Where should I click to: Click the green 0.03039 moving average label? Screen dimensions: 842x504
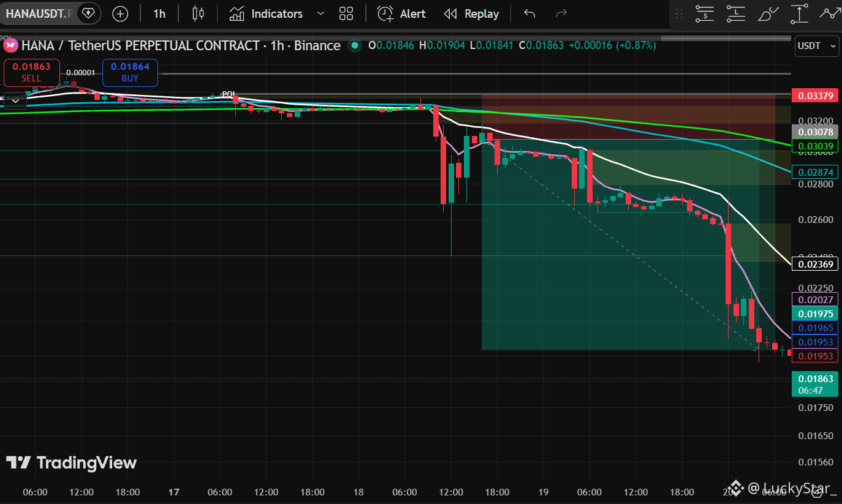(815, 146)
